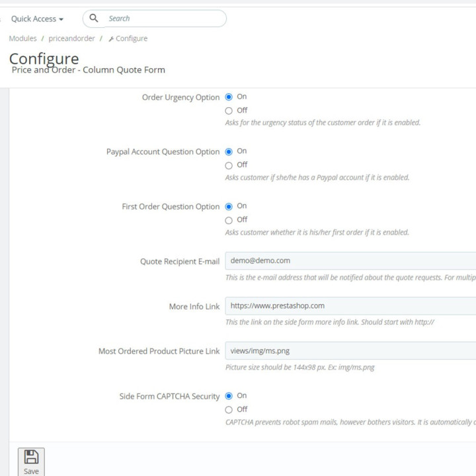Click the hint about CAPTCHA preventing robot spam

[350, 422]
